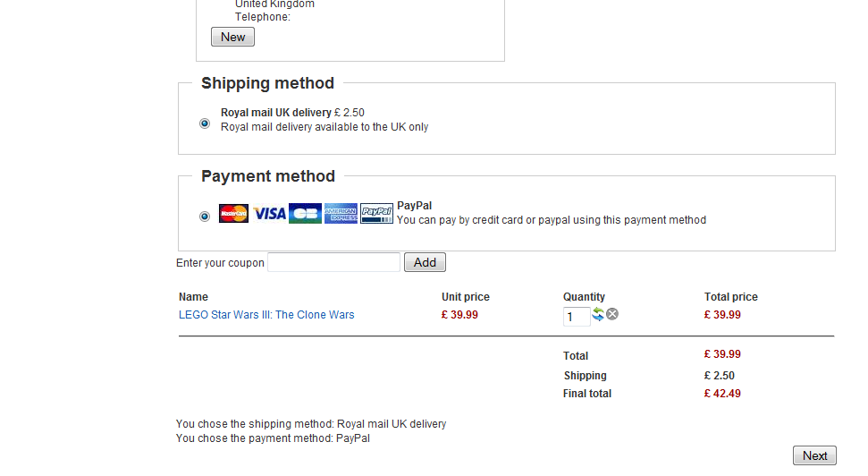Click the quantity input box
This screenshot has height=476, width=868.
577,317
